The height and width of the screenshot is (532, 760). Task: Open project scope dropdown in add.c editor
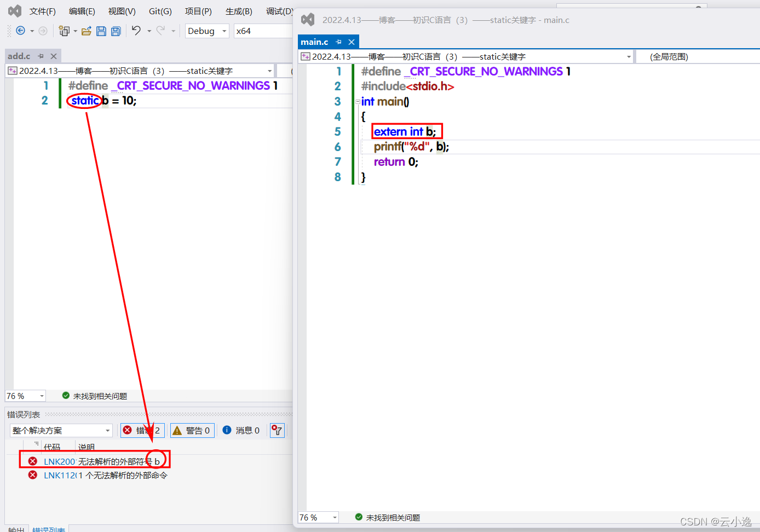[x=140, y=71]
